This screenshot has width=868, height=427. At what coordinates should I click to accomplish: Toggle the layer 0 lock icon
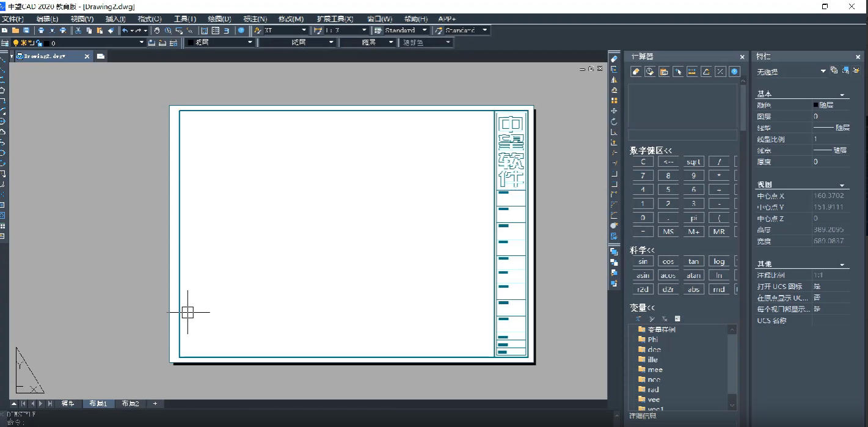pos(38,43)
